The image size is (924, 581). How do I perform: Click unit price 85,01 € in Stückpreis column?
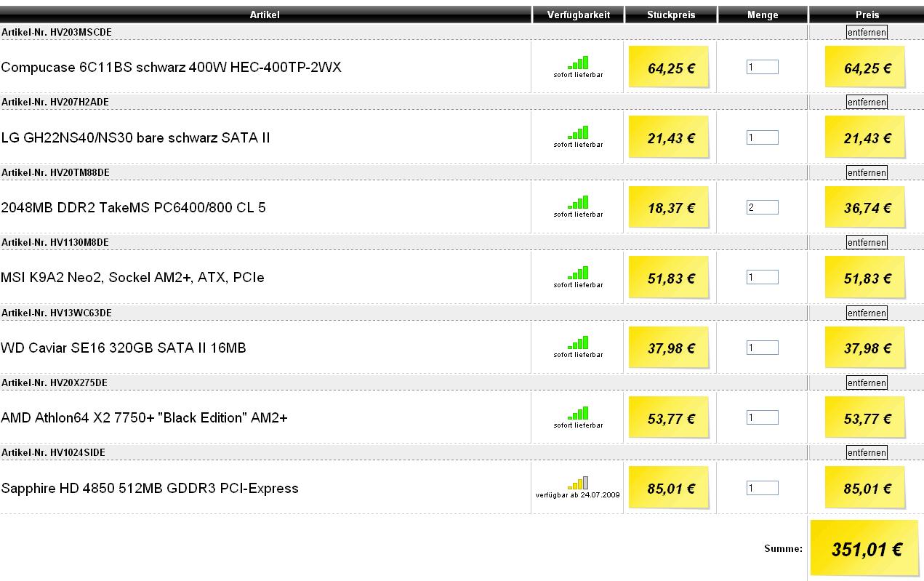(x=669, y=488)
